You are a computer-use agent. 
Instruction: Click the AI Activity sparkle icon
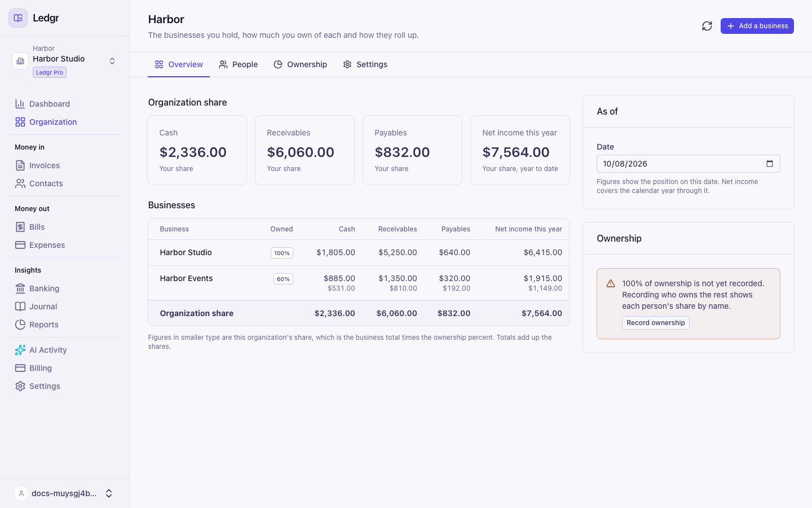coord(20,350)
